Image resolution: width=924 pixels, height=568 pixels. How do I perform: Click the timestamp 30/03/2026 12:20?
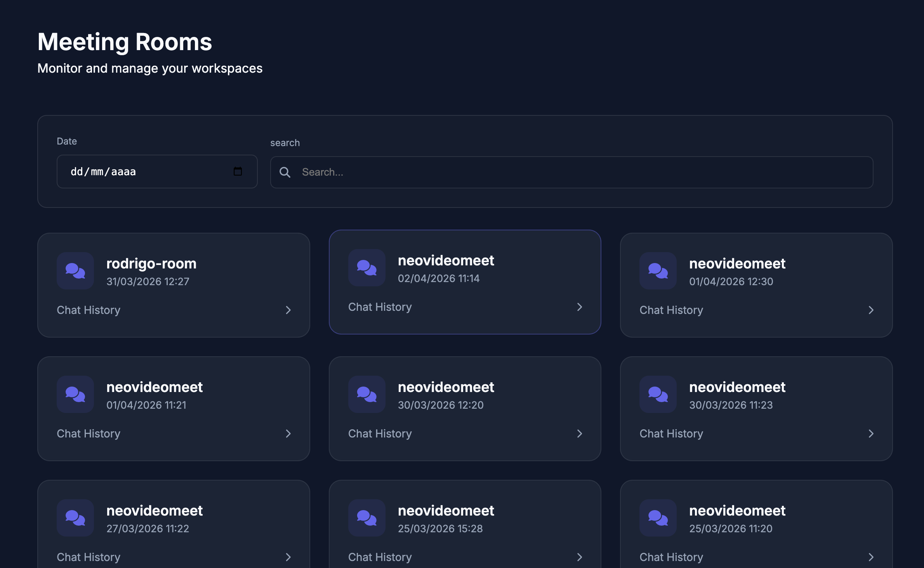pyautogui.click(x=441, y=405)
